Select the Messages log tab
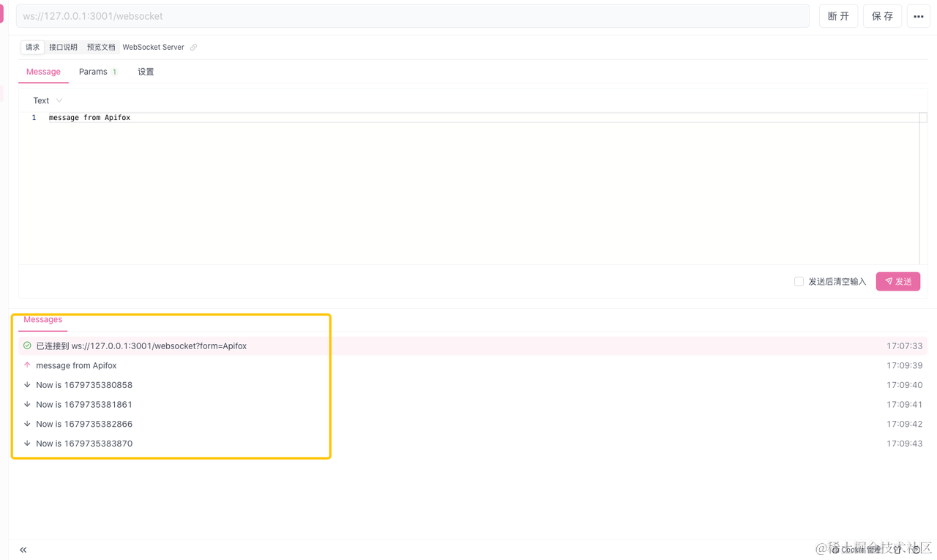Screen dimensions: 937x560 [x=42, y=320]
